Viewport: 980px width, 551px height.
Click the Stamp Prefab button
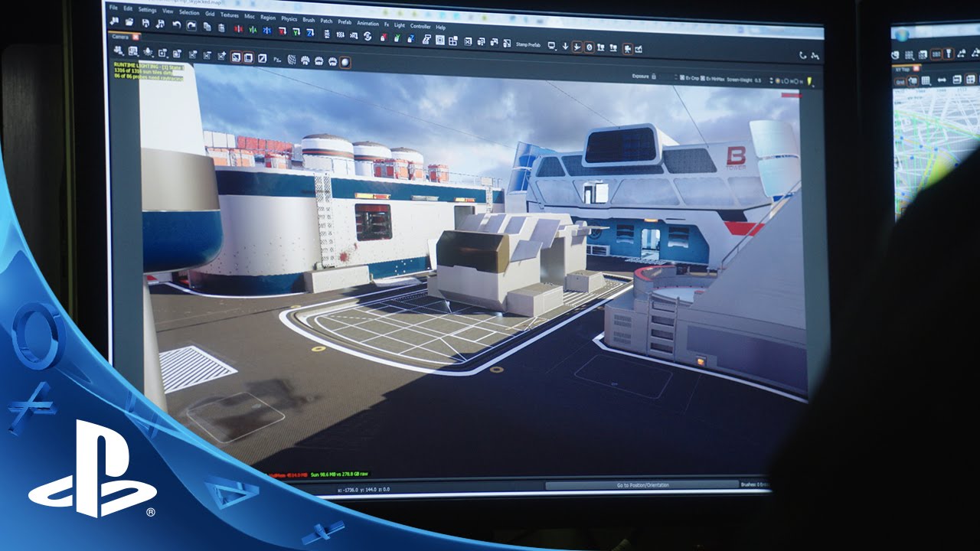coord(528,44)
